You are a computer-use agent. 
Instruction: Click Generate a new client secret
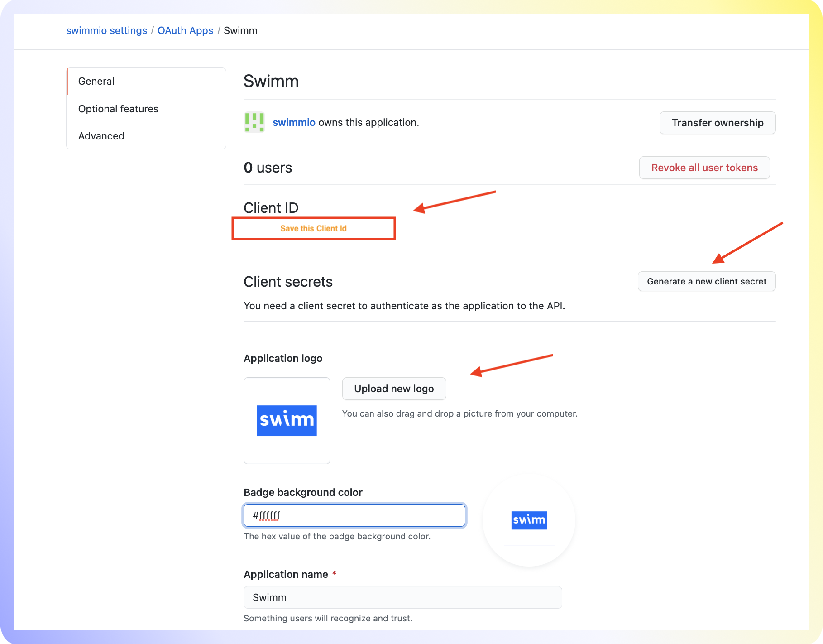pos(707,281)
